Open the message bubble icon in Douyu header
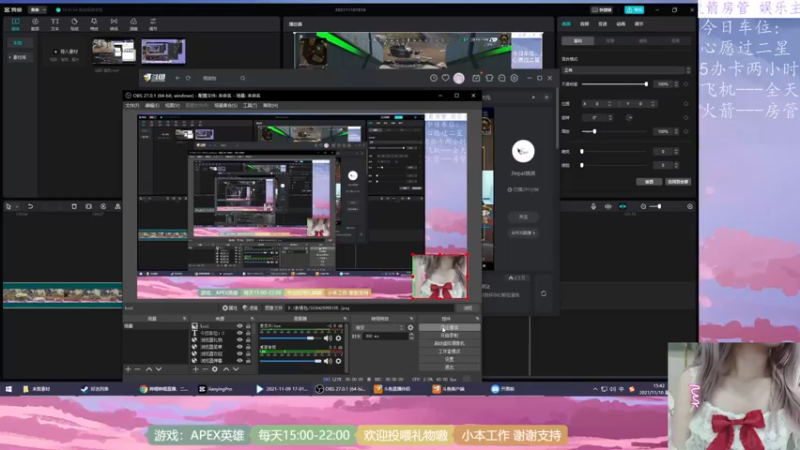The image size is (800, 450). point(502,78)
